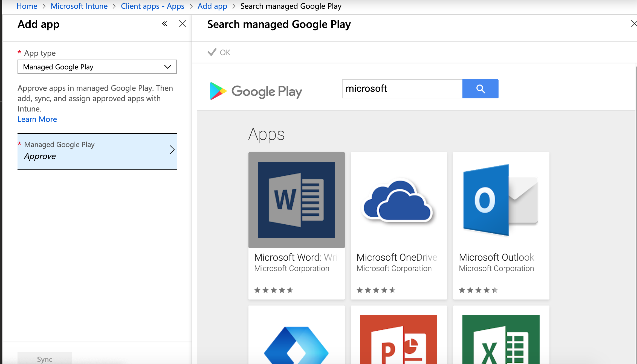Click the star rating of Microsoft Word
This screenshot has width=637, height=364.
274,290
